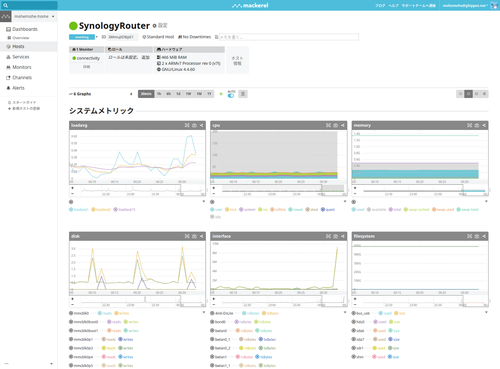Collapse the filesystem legend arrow
Screen dimensions: 500x369
486,313
